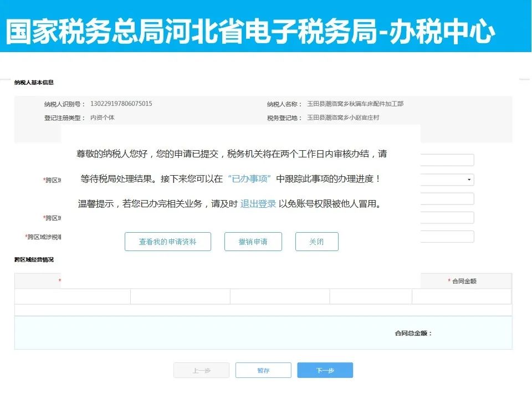Viewport: 532px width, 399px height.
Task: Click the taxpayer name 玉田县潮洛窝乡秋满车床配件加工部
Action: click(355, 104)
